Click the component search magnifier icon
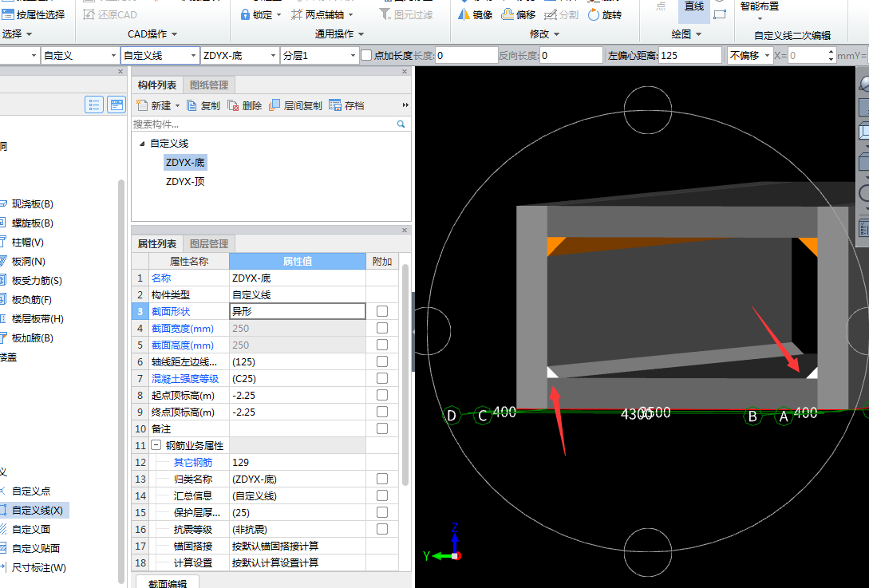The width and height of the screenshot is (869, 588). 401,124
